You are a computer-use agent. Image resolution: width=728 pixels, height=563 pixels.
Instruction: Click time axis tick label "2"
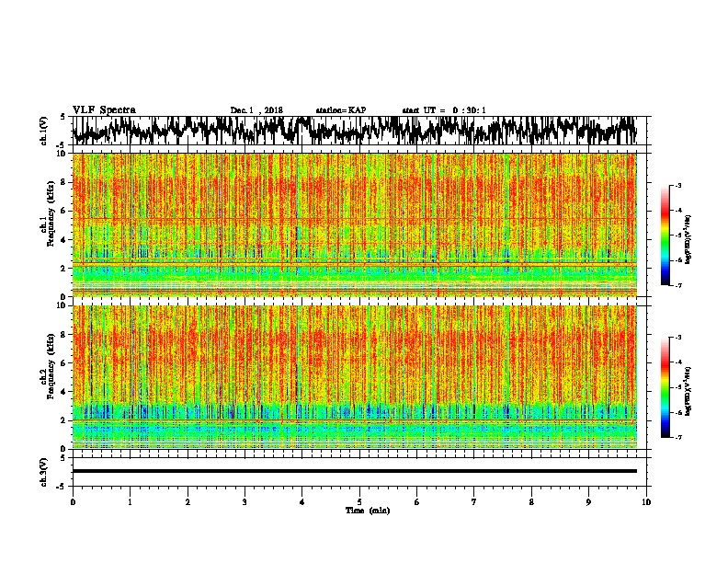pyautogui.click(x=188, y=502)
